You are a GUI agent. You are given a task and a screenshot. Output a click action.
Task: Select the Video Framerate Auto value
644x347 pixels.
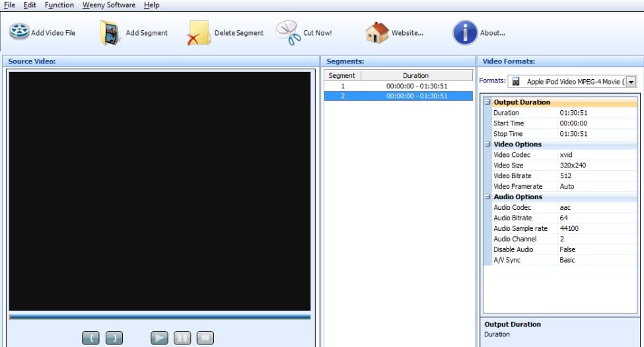tap(597, 186)
